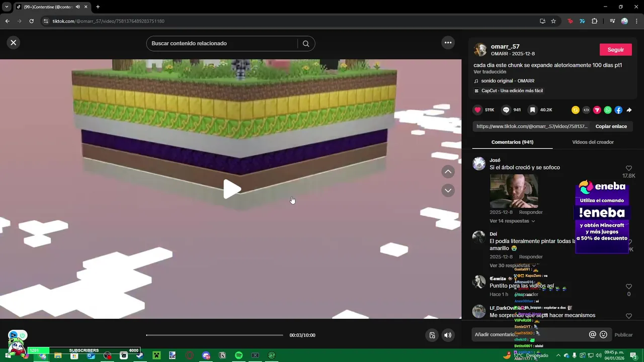Like LF_DarkOv's comment with heart icon
The height and width of the screenshot is (362, 644).
click(628, 316)
